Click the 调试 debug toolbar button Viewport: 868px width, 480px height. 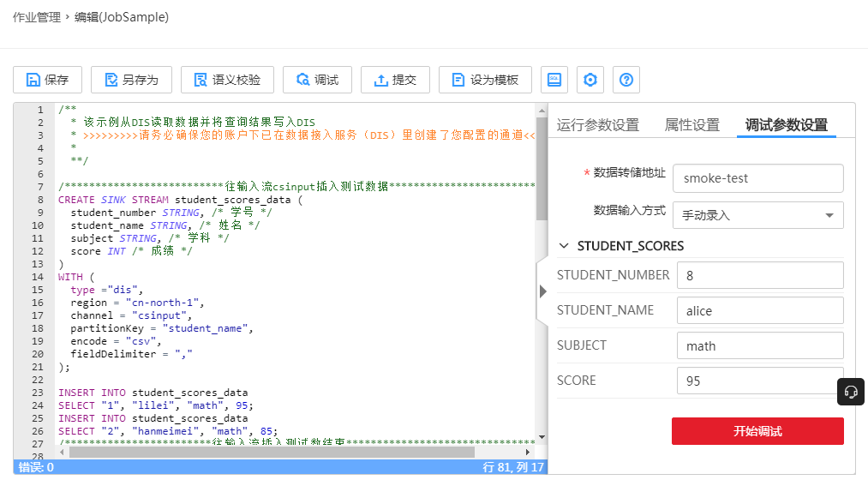(317, 80)
